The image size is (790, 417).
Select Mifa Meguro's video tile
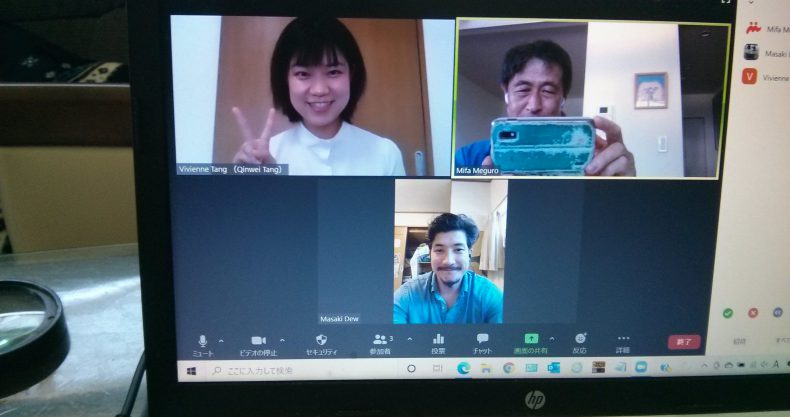590,98
